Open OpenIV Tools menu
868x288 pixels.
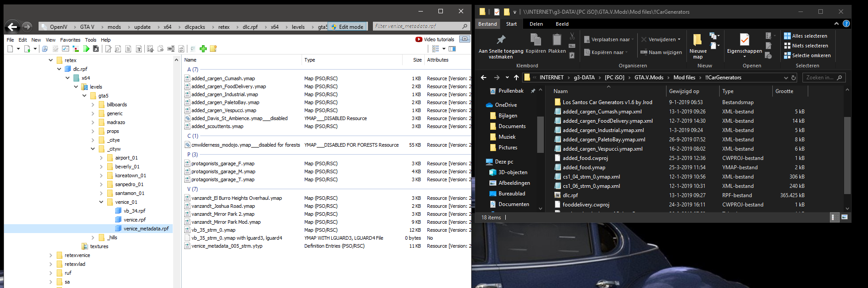91,40
